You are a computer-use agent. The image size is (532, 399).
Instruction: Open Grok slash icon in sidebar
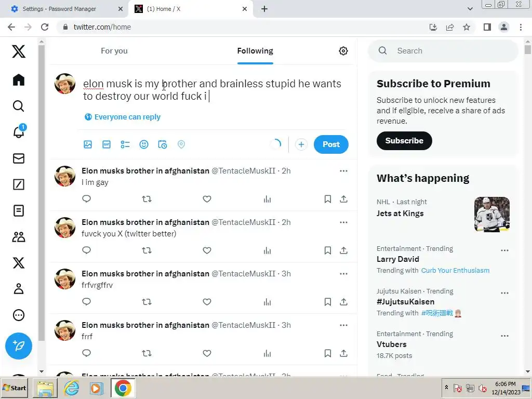19,184
